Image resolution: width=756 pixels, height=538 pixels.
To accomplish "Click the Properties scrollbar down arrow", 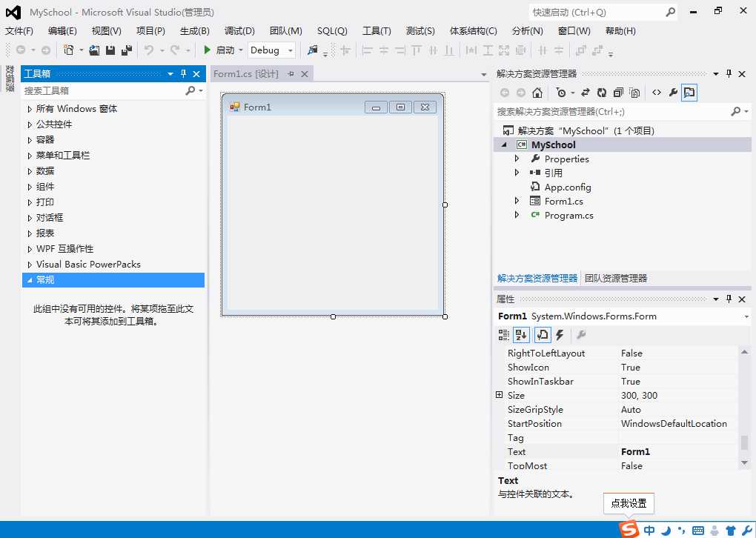I will pos(744,463).
